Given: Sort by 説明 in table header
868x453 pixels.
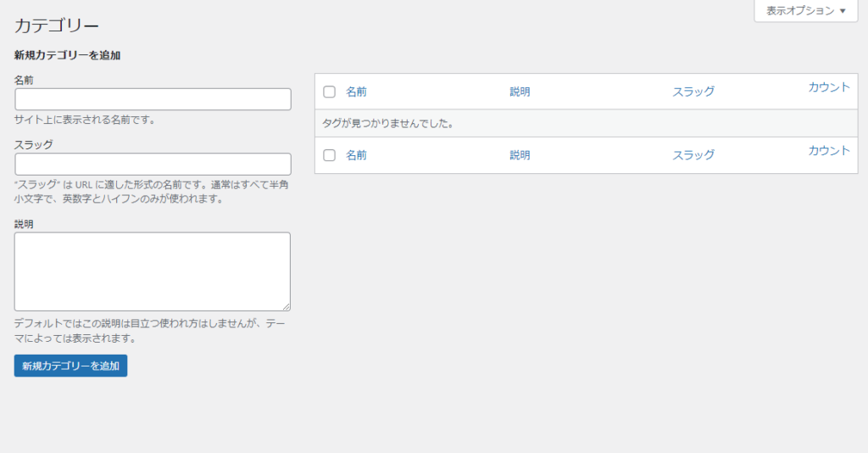Looking at the screenshot, I should 520,92.
